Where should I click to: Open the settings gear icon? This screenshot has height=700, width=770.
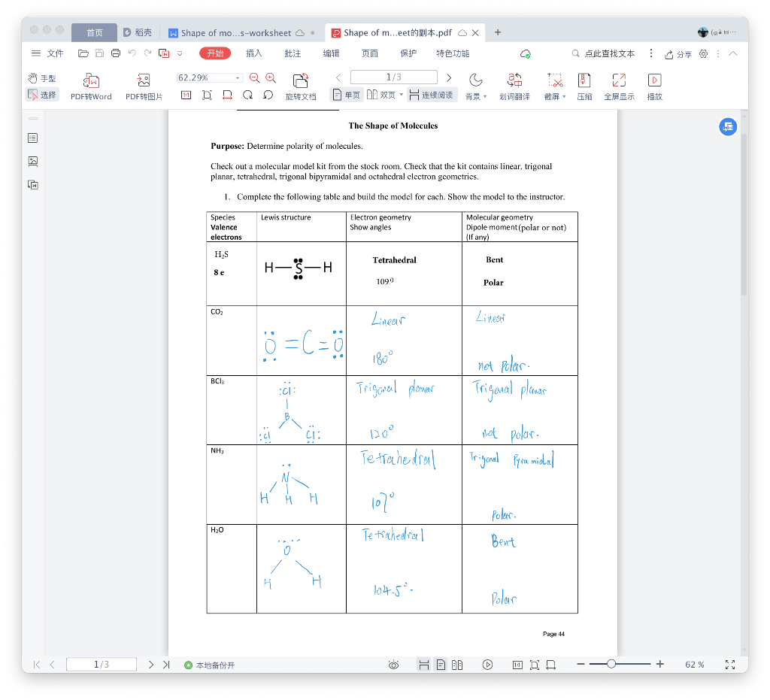[x=703, y=54]
